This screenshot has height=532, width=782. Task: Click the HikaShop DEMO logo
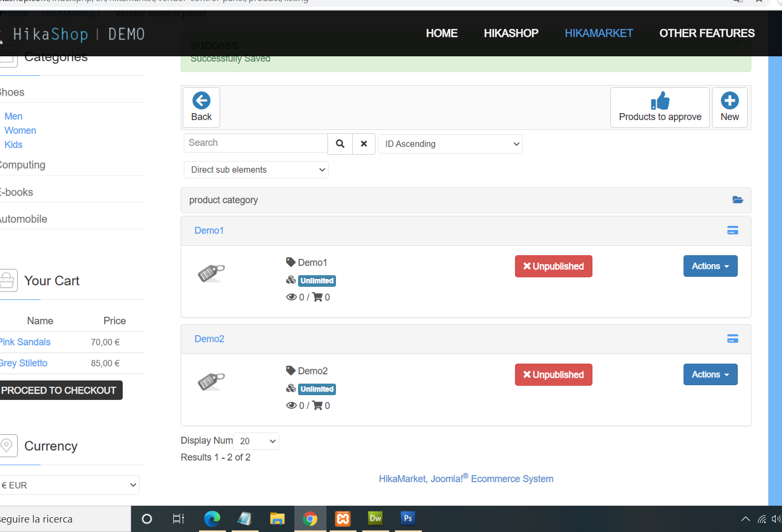[73, 34]
